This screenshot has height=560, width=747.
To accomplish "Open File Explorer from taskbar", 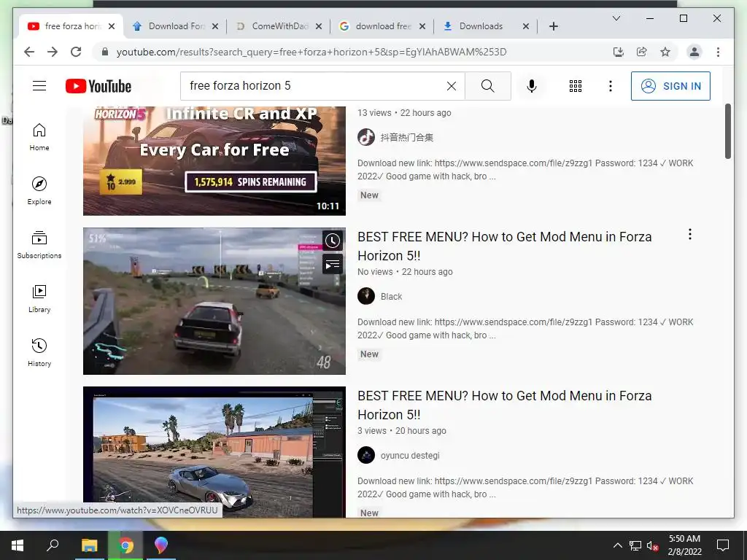I will coord(89,545).
